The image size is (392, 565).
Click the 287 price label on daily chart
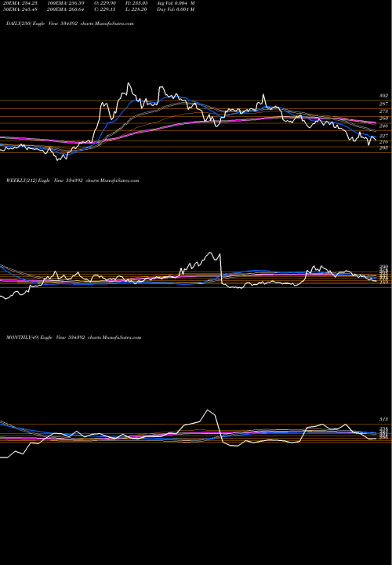(x=383, y=104)
